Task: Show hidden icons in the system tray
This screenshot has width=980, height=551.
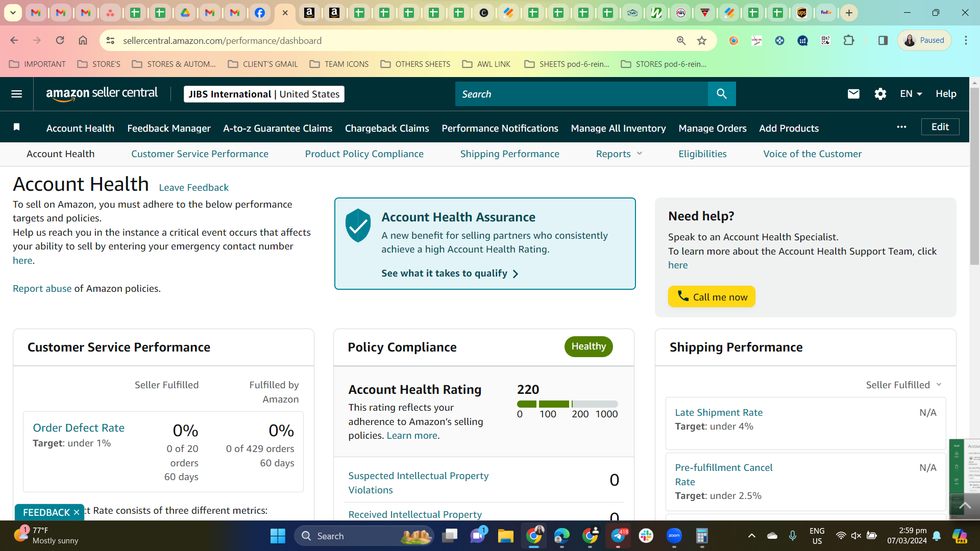Action: tap(751, 536)
